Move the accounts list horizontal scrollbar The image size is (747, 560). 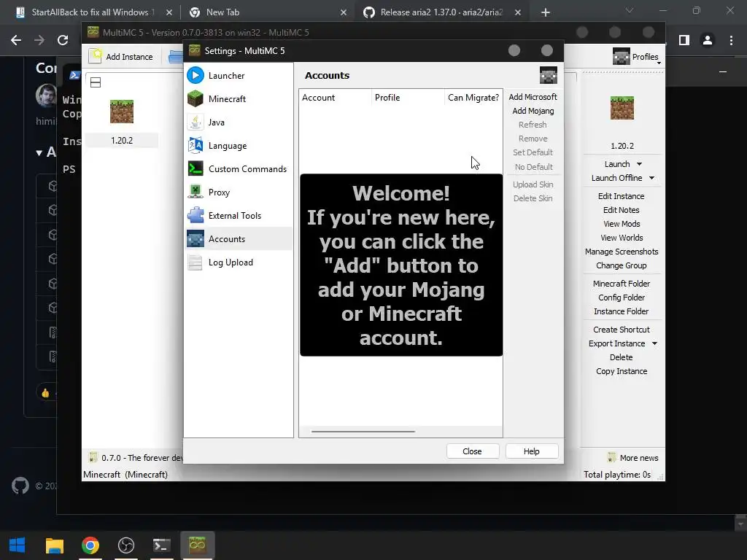pyautogui.click(x=363, y=432)
